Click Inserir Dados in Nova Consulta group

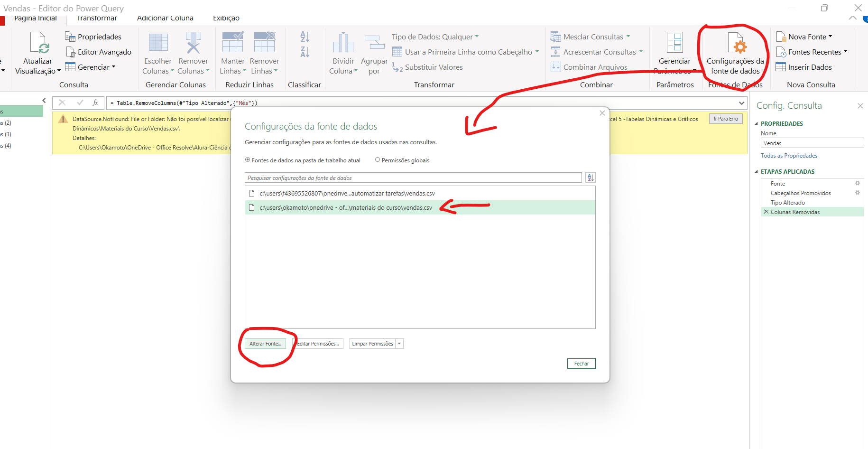click(804, 67)
